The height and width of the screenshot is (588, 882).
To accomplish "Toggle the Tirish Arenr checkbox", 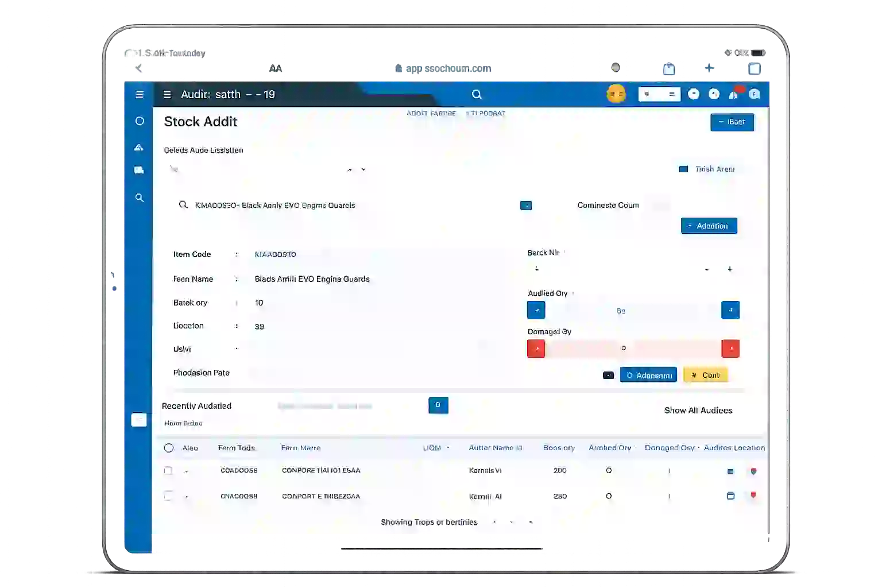I will pyautogui.click(x=683, y=169).
